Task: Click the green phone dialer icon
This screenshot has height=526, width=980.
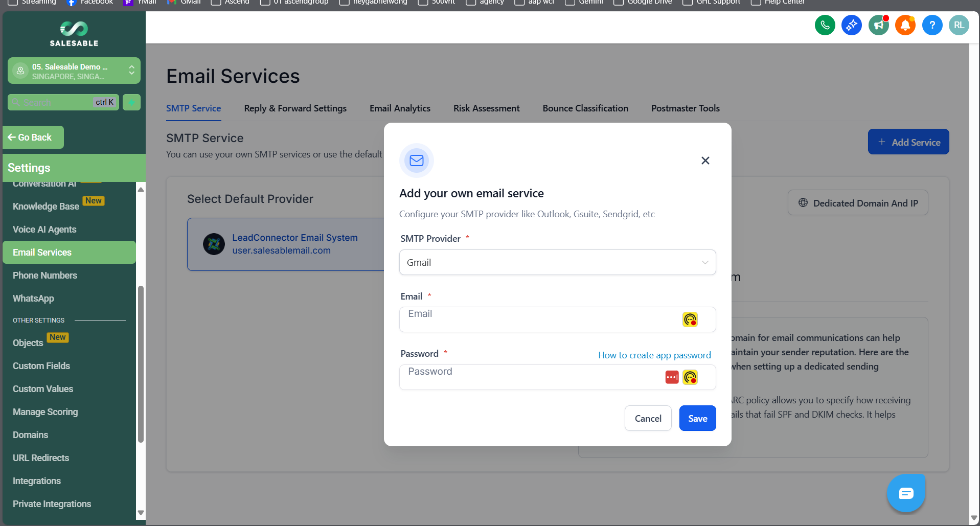Action: point(825,25)
